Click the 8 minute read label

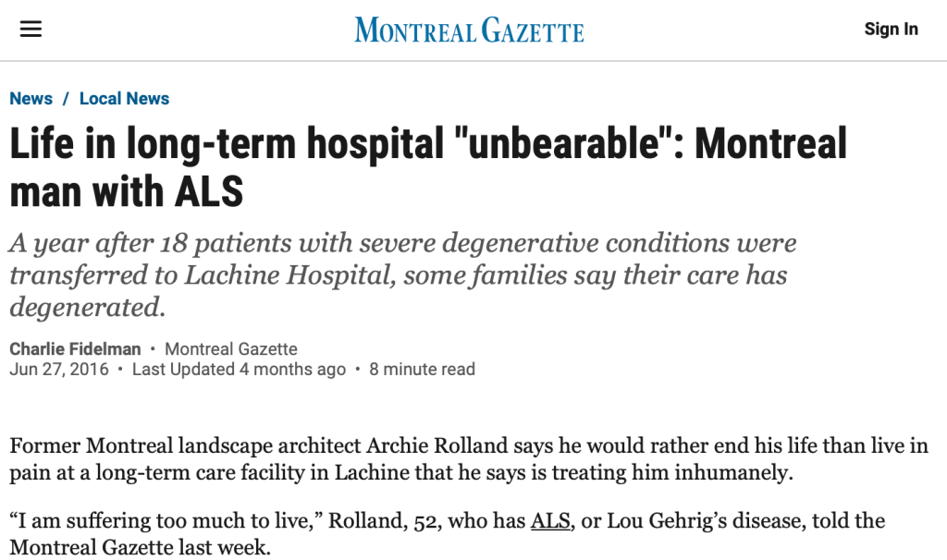coord(423,370)
